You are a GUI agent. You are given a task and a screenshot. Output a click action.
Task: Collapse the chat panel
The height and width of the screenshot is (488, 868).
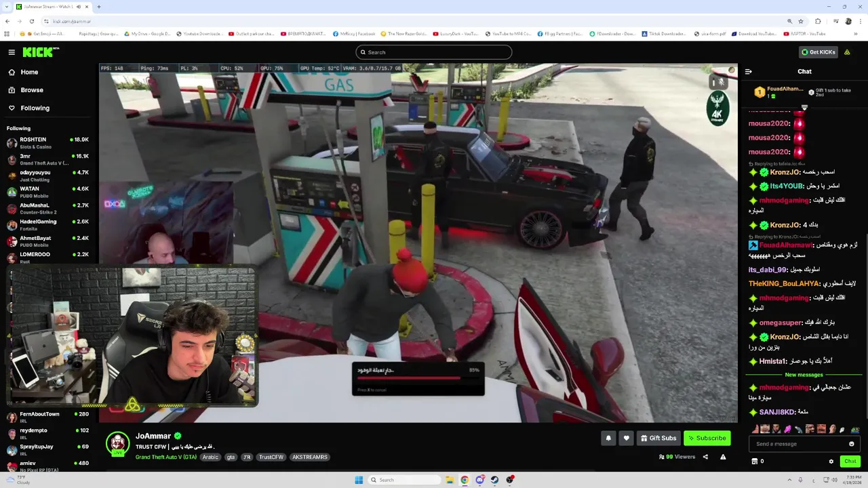coord(748,71)
